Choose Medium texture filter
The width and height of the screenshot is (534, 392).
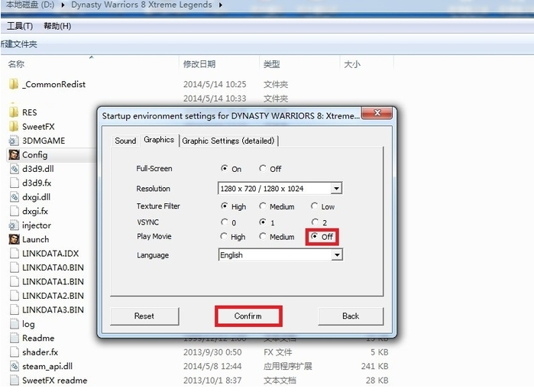pos(263,206)
